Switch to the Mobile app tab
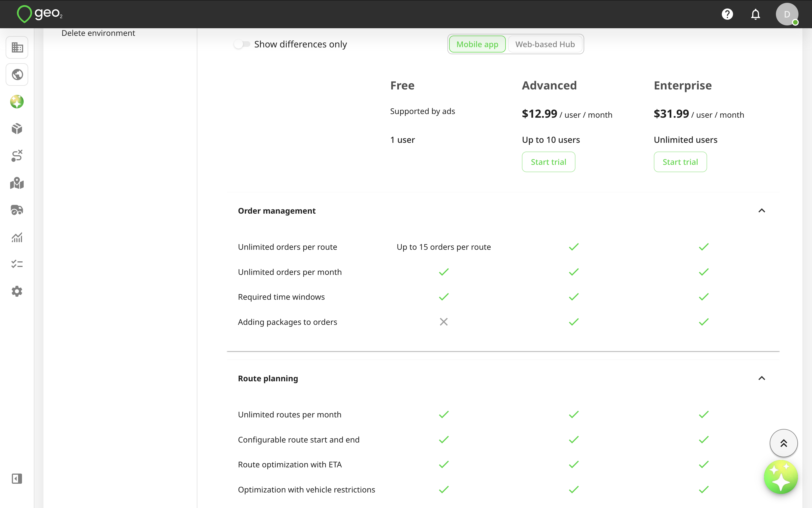The width and height of the screenshot is (812, 508). [477, 44]
